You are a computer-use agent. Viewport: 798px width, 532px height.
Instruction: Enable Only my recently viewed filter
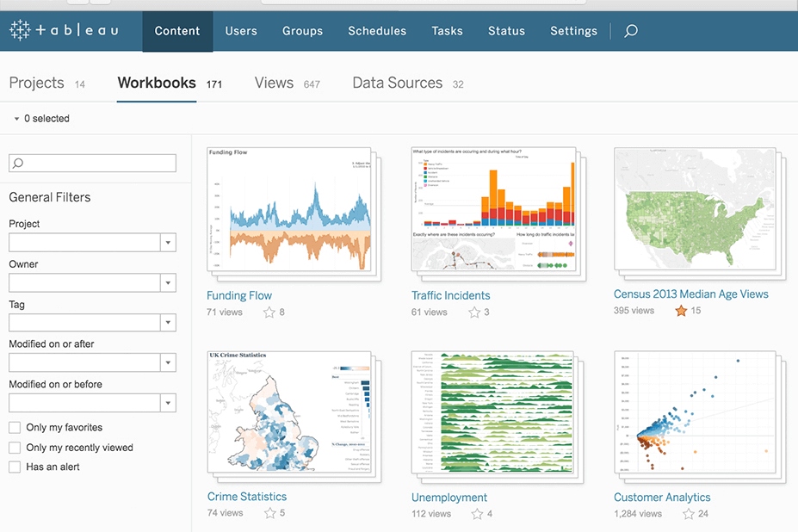click(15, 448)
